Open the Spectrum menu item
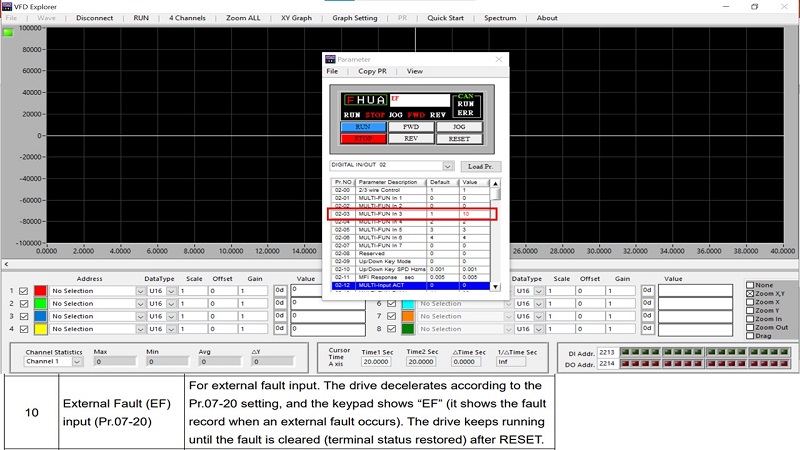The height and width of the screenshot is (450, 800). point(500,18)
